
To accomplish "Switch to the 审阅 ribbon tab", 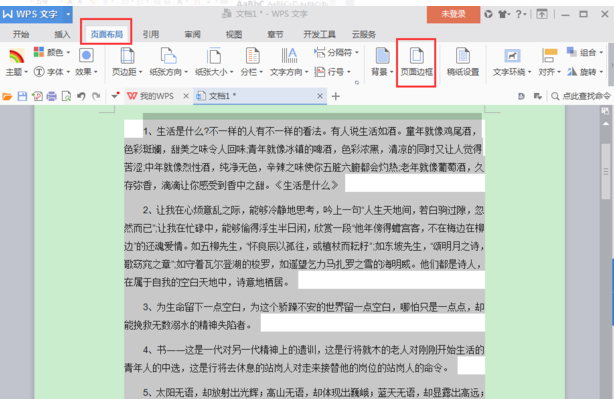I will pyautogui.click(x=192, y=34).
